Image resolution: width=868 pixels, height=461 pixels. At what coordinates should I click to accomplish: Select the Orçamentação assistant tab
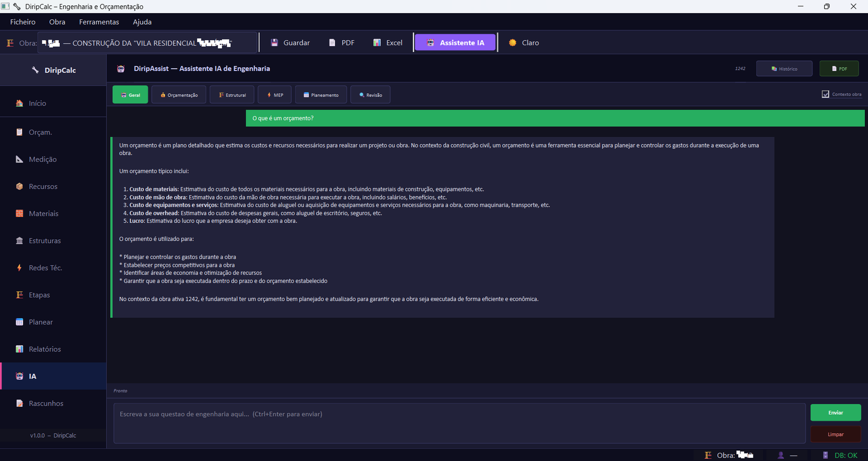pos(179,95)
